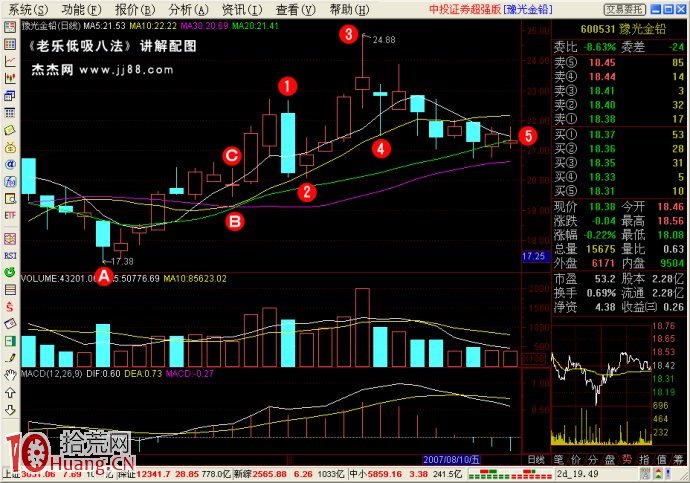Viewport: 690px width, 483px height.
Task: Switch to the 笔 tab
Action: point(559,460)
